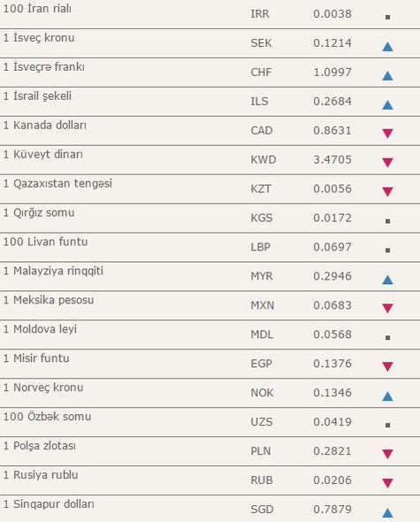Click the blue up arrow for ILS
Image resolution: width=420 pixels, height=522 pixels.
click(387, 105)
